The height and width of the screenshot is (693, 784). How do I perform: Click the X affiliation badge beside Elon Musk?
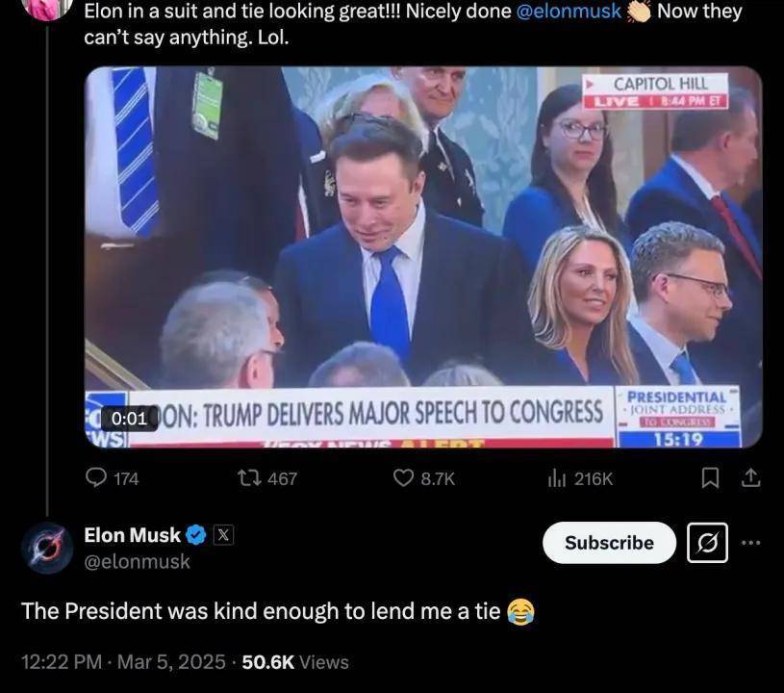pos(222,535)
